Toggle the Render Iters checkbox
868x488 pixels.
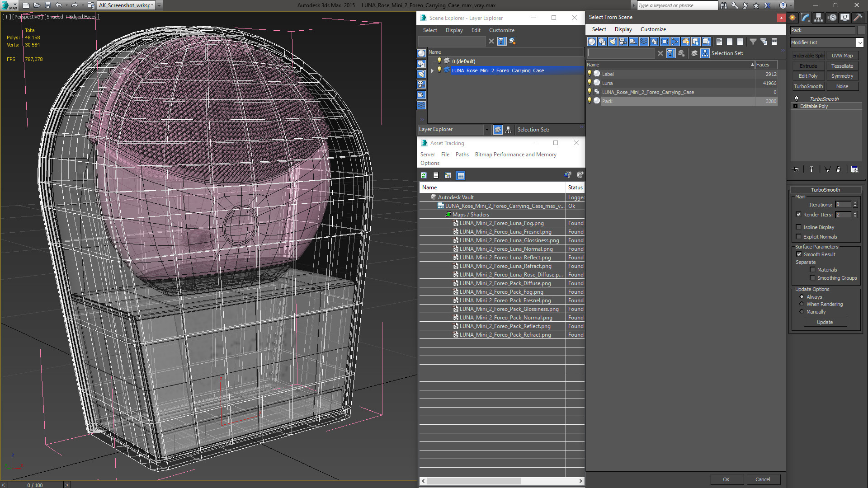point(798,215)
